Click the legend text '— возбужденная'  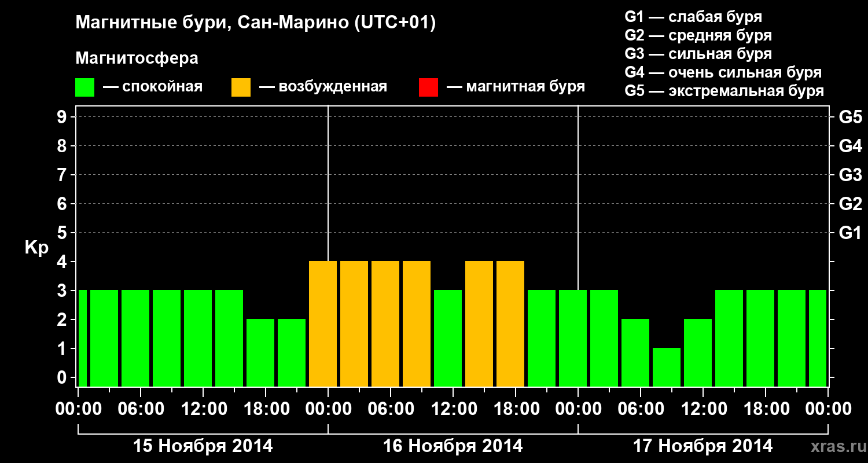[x=323, y=87]
